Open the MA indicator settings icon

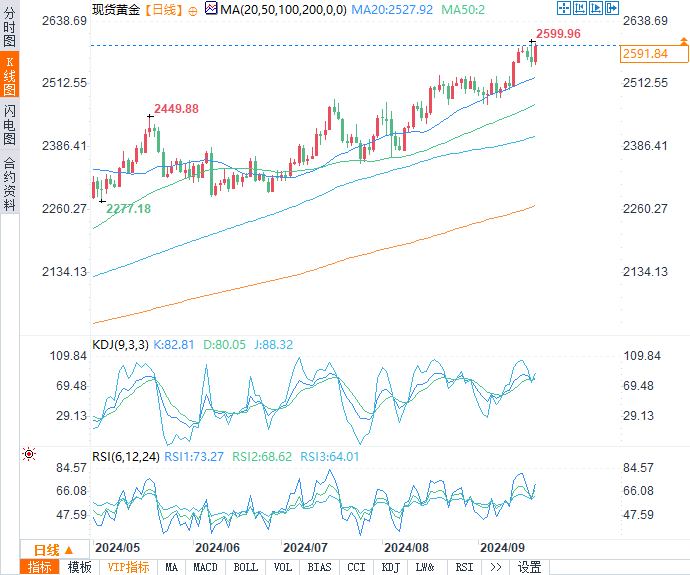[211, 8]
